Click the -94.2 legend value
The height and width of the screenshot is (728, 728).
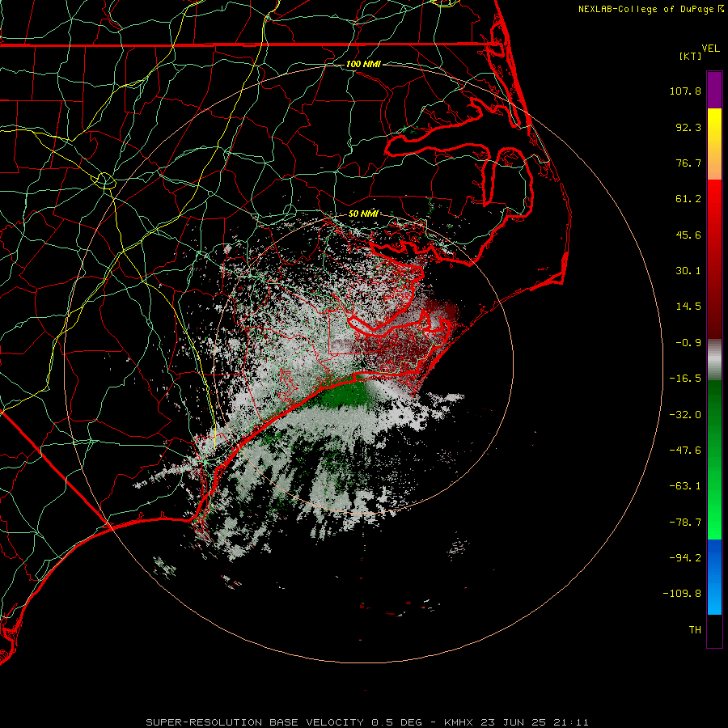pyautogui.click(x=685, y=557)
